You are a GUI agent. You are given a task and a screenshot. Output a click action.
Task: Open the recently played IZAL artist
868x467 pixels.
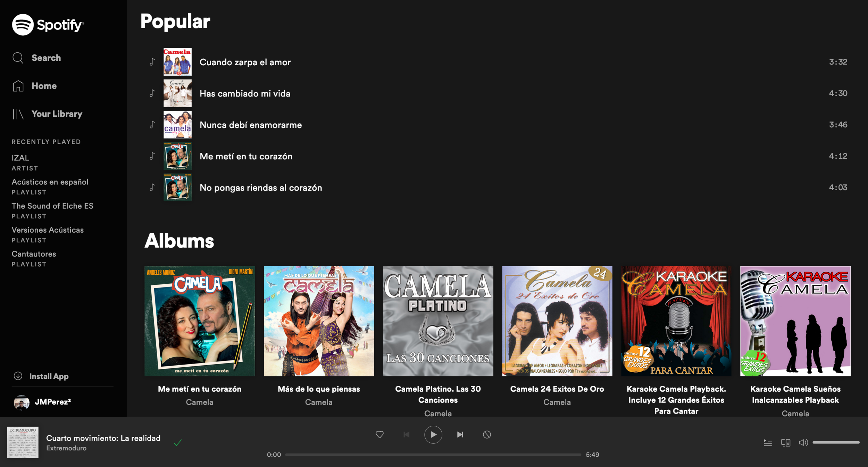coord(20,158)
